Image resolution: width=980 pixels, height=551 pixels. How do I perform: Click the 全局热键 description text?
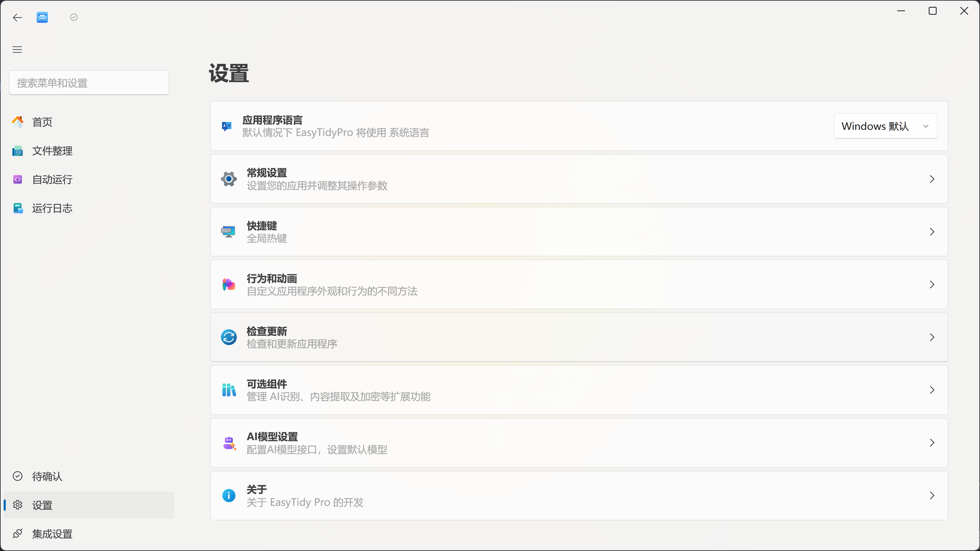coord(267,238)
